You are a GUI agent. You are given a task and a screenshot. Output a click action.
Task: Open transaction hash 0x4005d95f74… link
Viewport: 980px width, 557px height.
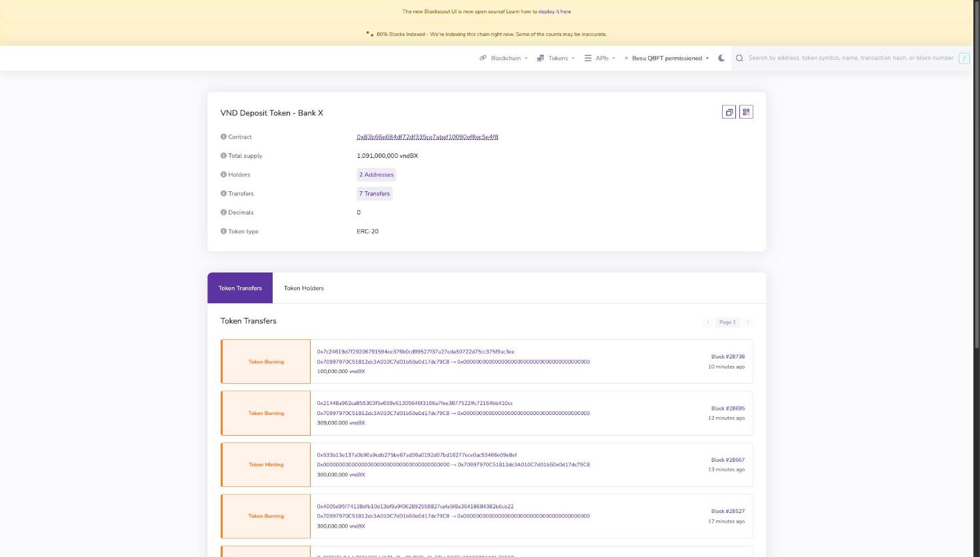point(415,506)
